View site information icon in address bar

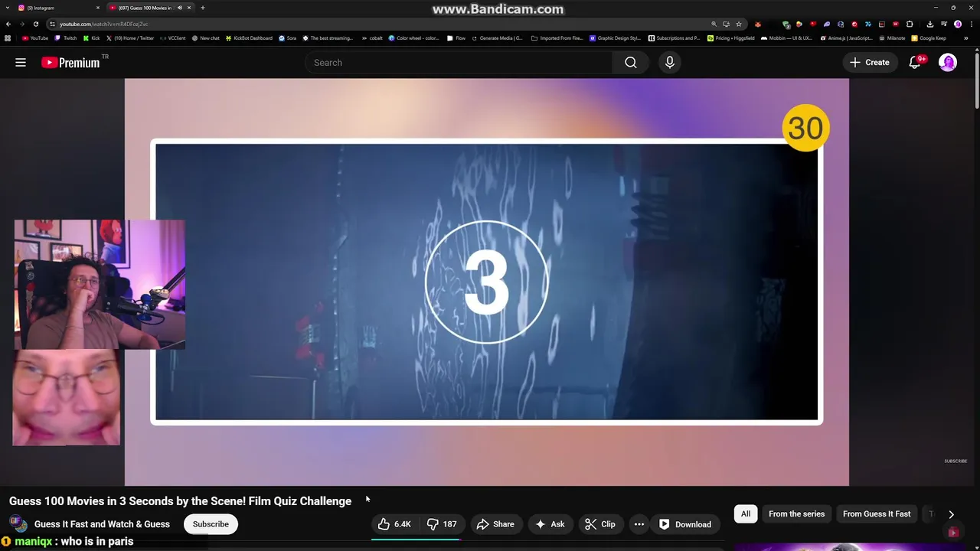tap(52, 24)
